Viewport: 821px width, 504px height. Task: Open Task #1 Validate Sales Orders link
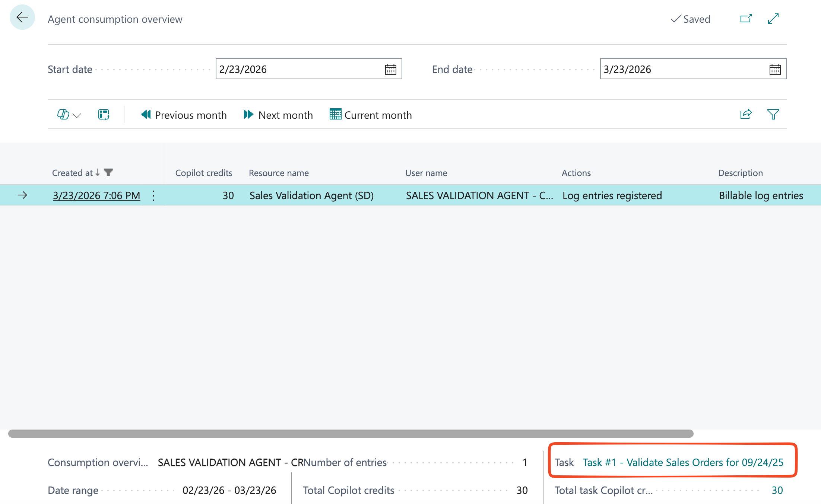tap(683, 462)
